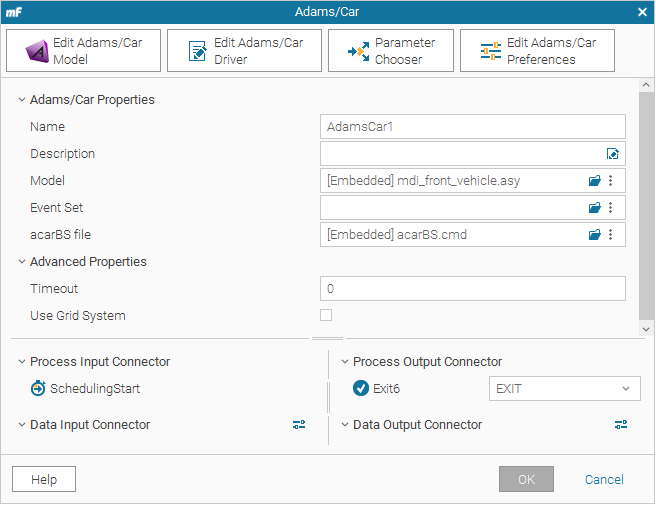Viewport: 656px width, 505px height.
Task: Open Edit Adams/Car Model
Action: point(83,51)
